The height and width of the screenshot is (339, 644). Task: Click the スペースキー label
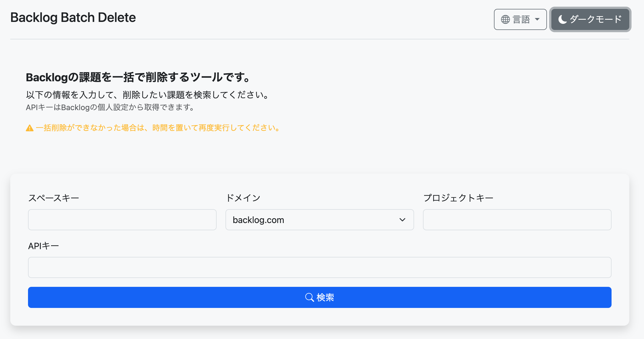(x=54, y=198)
